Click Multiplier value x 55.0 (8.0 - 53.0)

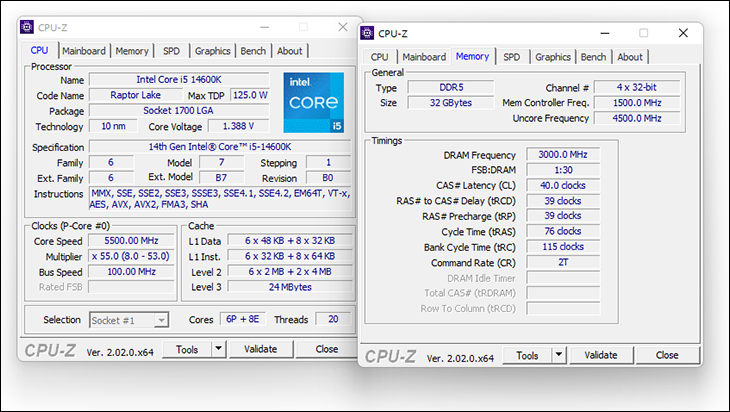(131, 256)
